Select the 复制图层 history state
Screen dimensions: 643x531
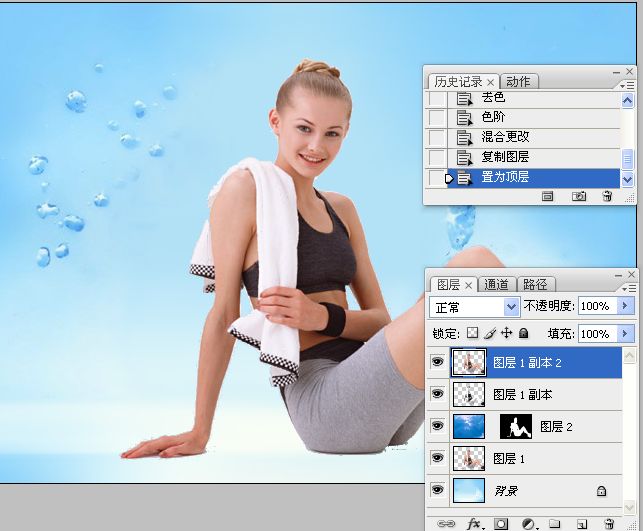pyautogui.click(x=505, y=157)
